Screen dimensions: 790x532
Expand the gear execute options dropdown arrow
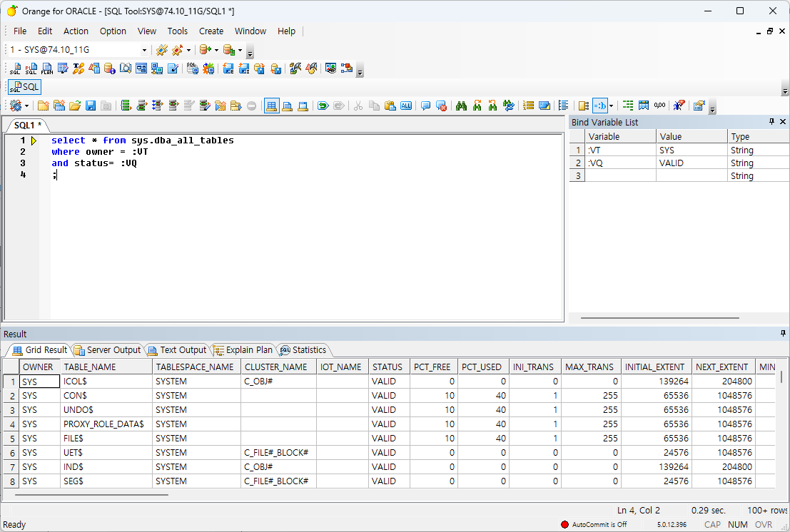(x=27, y=106)
